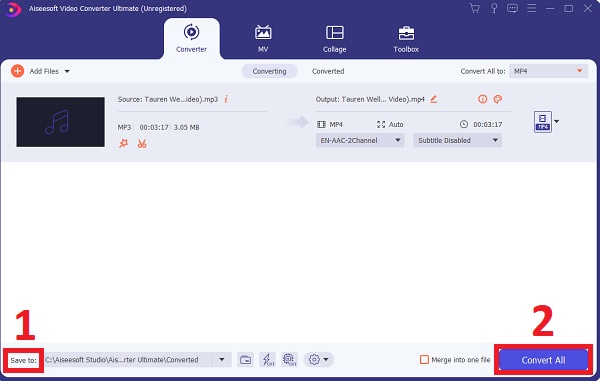Image resolution: width=600 pixels, height=381 pixels.
Task: Minimize the Aiseesoft window
Action: point(550,8)
